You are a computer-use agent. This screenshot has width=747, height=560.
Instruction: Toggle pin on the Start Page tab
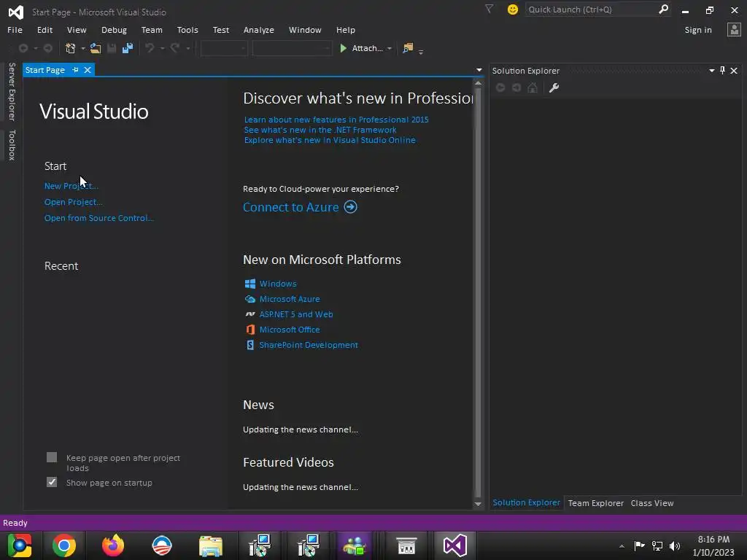75,70
